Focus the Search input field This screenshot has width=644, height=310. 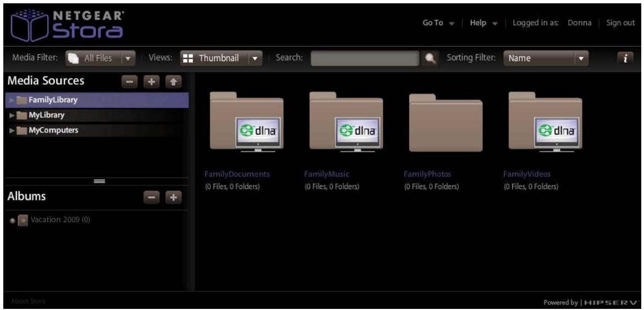point(365,58)
